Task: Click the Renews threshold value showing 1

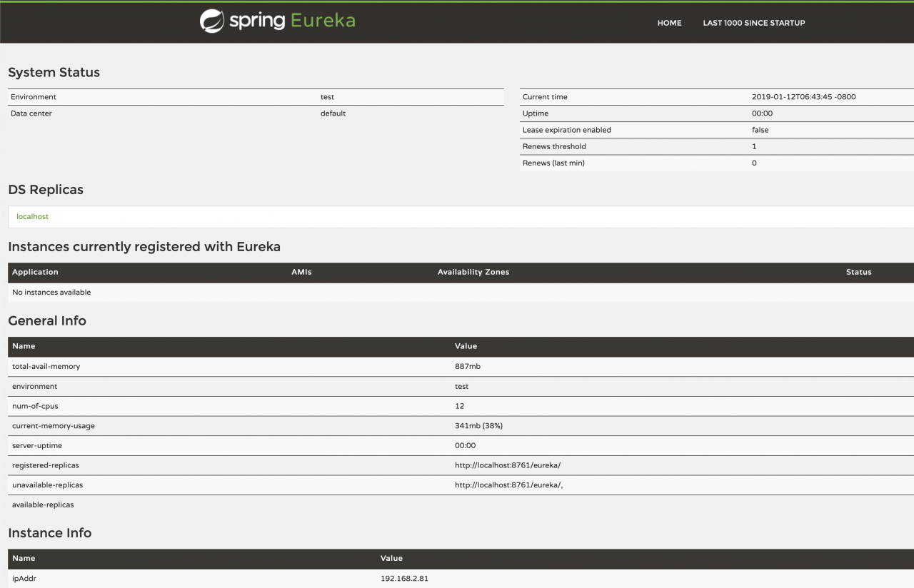Action: 754,146
